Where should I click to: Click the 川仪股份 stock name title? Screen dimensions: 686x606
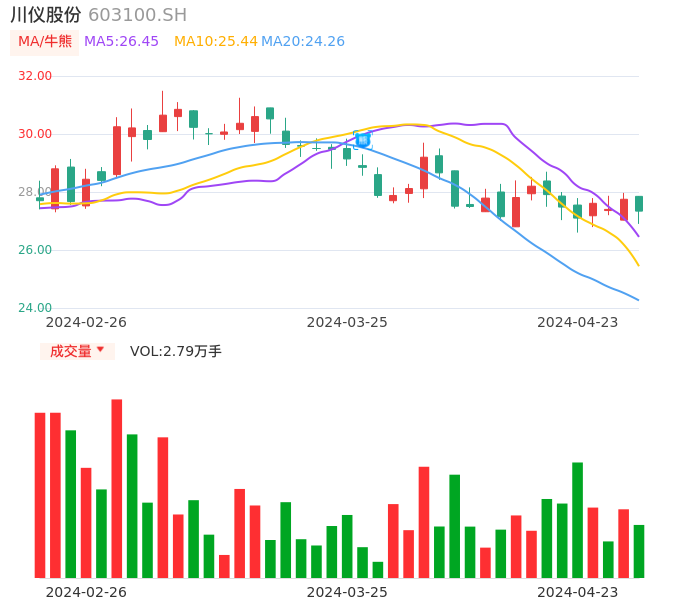point(46,15)
